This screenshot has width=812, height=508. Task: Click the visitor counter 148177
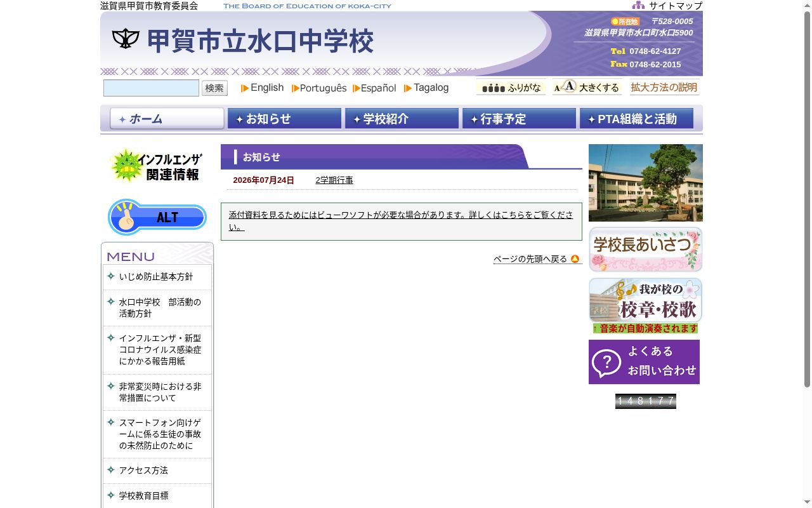646,401
